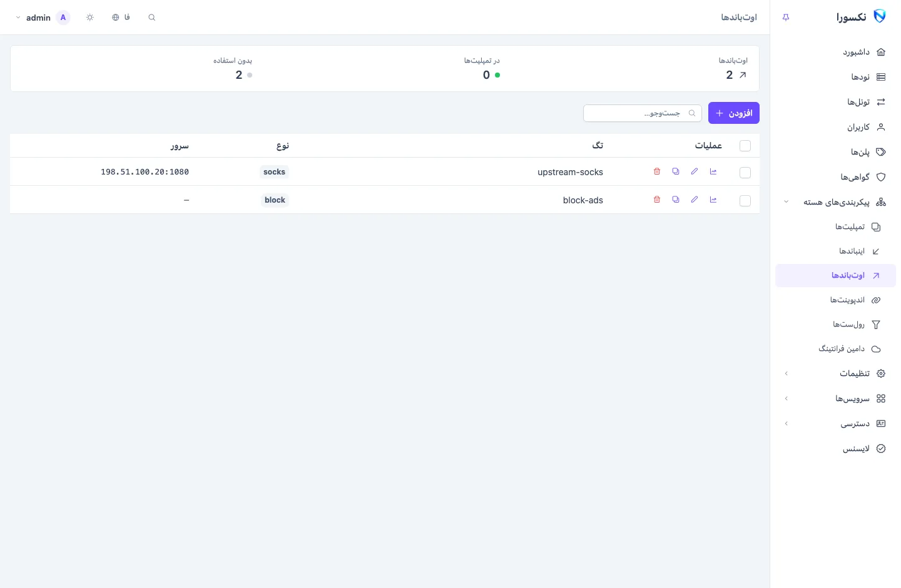Viewport: 901px width, 588px height.
Task: Check the upstream-socks row checkbox
Action: pyautogui.click(x=745, y=173)
